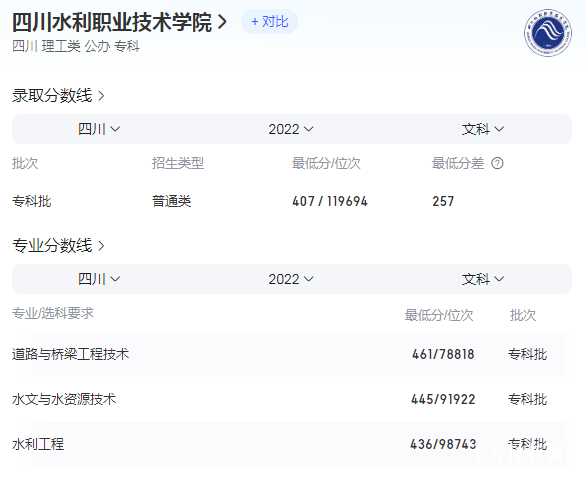This screenshot has height=480, width=586.
Task: Click the 最低分差 column header
Action: [x=458, y=163]
